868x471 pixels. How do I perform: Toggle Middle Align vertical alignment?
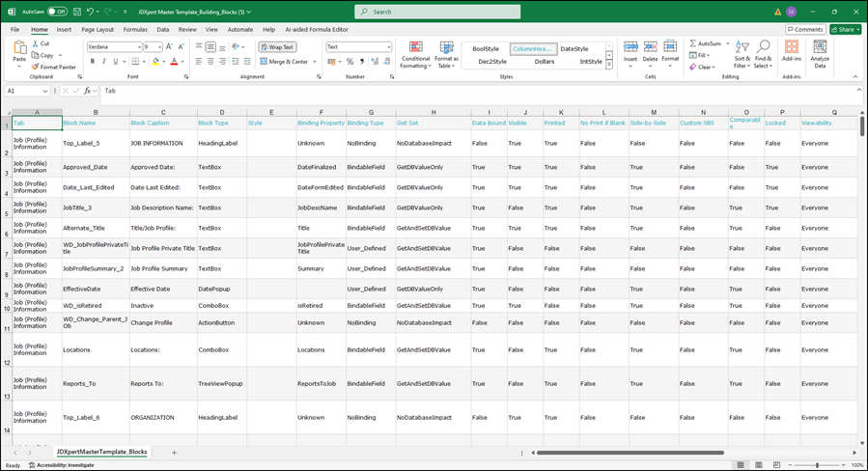210,47
